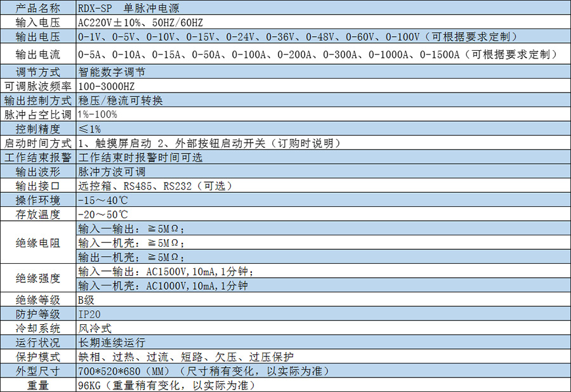The image size is (571, 392).
Task: Select '缺相、过热、过流、短路、欠压、过压保护' value
Action: coord(186,356)
